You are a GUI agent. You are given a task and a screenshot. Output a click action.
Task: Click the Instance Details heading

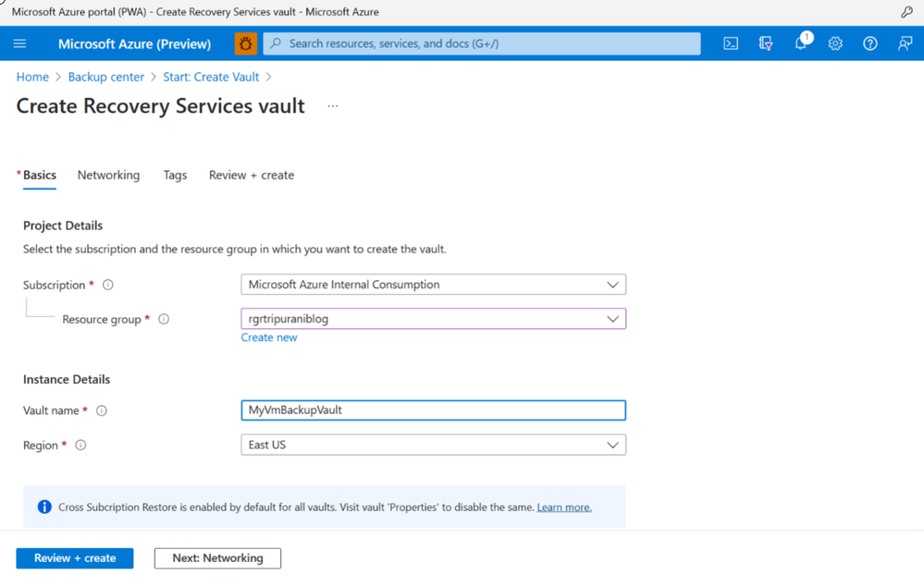tap(67, 379)
